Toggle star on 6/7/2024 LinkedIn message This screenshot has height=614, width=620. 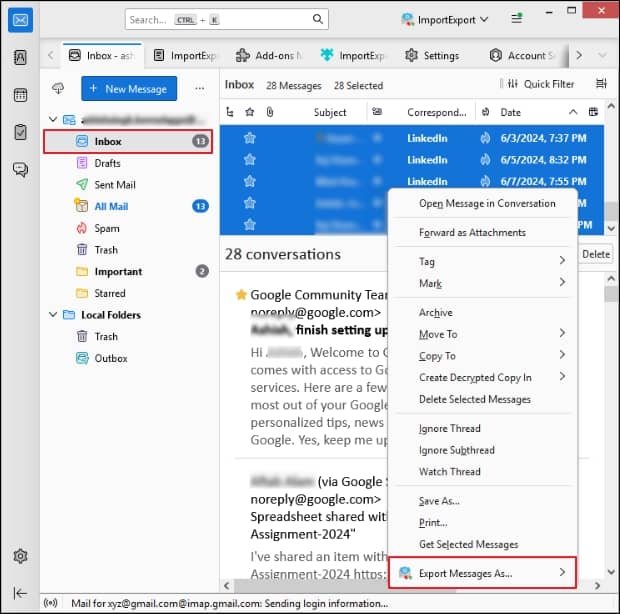pyautogui.click(x=250, y=181)
